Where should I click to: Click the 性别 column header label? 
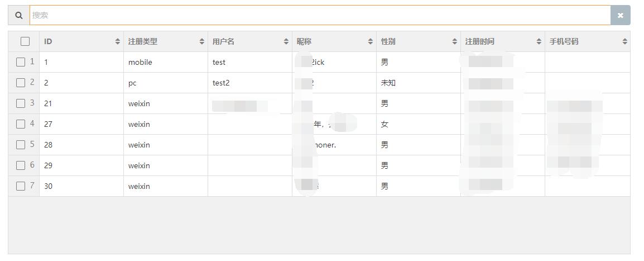point(388,41)
